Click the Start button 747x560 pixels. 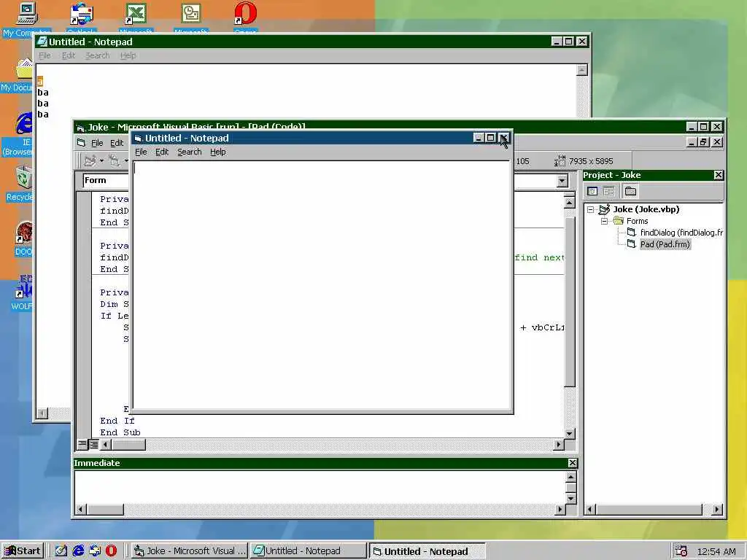pyautogui.click(x=23, y=551)
